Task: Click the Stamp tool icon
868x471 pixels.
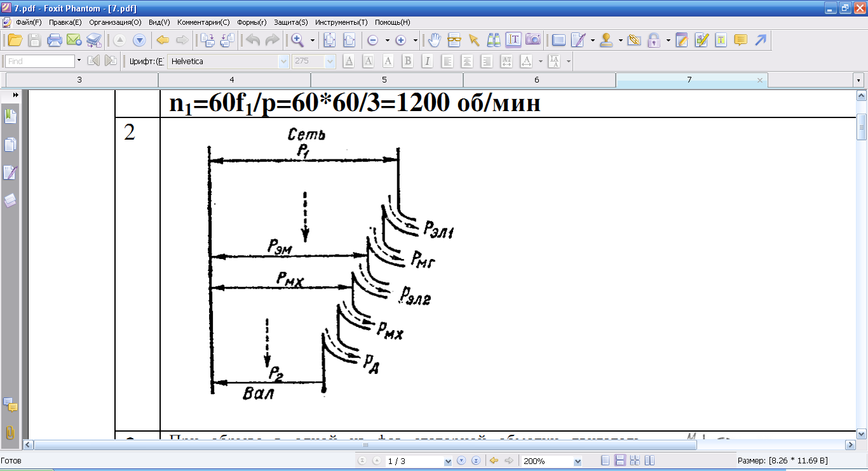Action: pos(606,41)
